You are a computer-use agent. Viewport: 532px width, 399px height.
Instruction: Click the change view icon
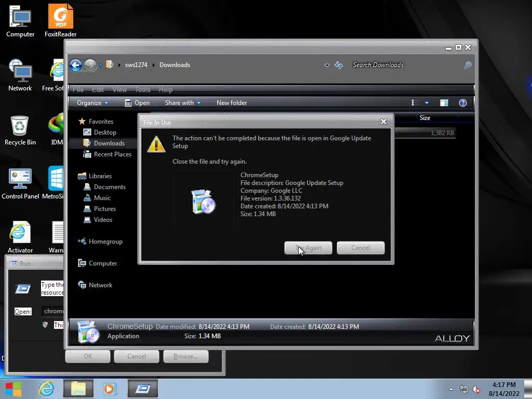pos(415,103)
